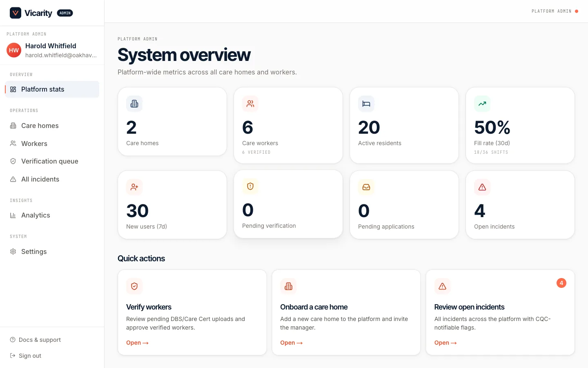The image size is (588, 368).
Task: Click Open link under Review open incidents
Action: click(x=445, y=343)
